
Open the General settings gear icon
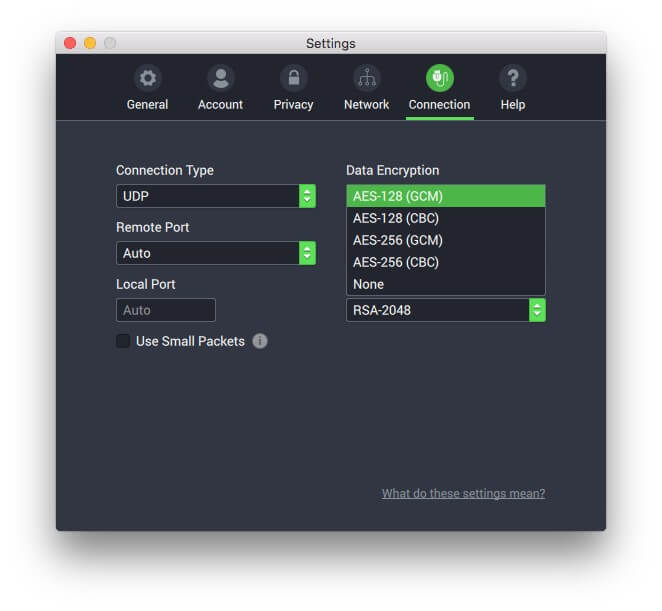coord(147,78)
